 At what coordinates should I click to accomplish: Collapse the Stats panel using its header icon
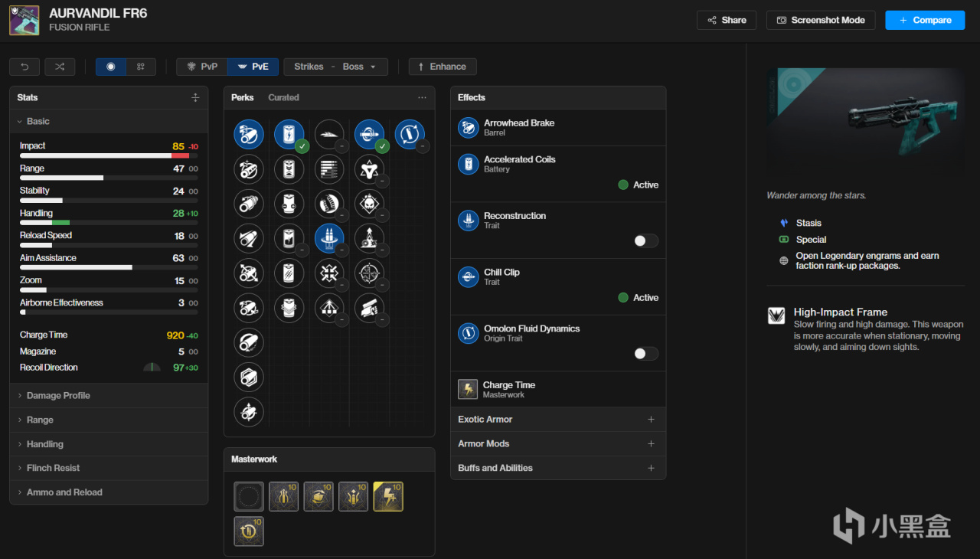pyautogui.click(x=195, y=97)
